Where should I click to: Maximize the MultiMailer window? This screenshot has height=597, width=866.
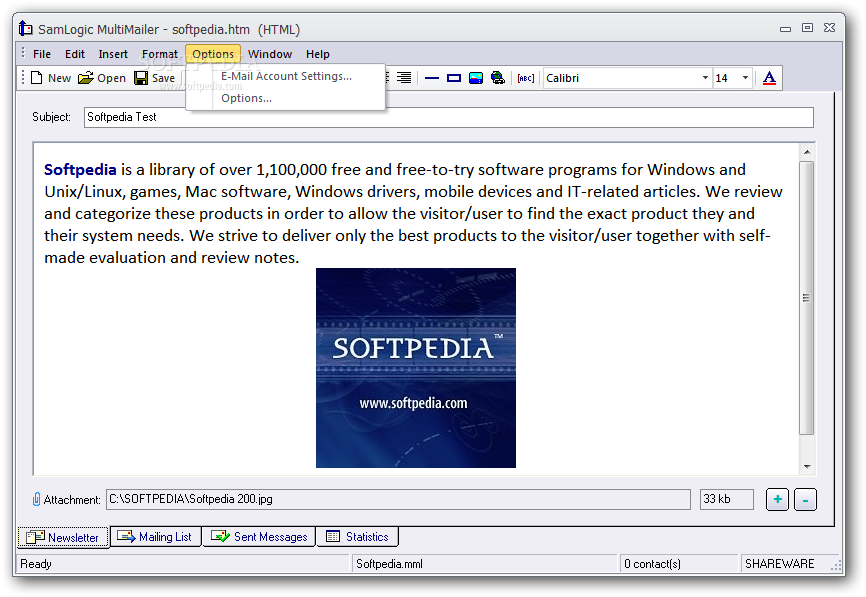(x=807, y=28)
